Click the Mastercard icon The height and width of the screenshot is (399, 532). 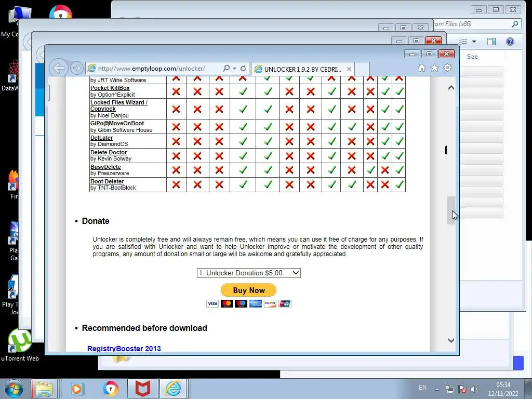click(227, 303)
